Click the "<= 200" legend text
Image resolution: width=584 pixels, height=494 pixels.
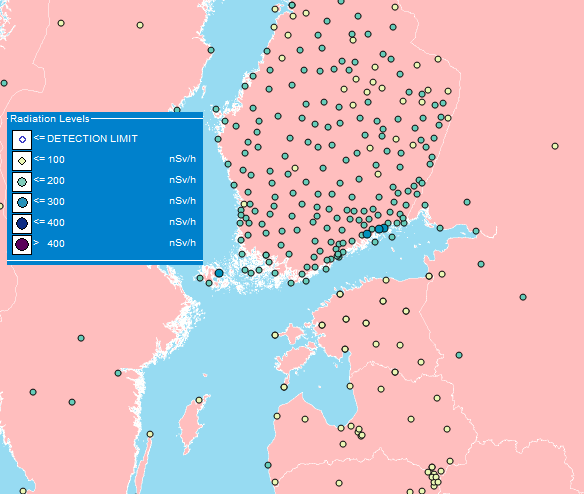point(49,180)
